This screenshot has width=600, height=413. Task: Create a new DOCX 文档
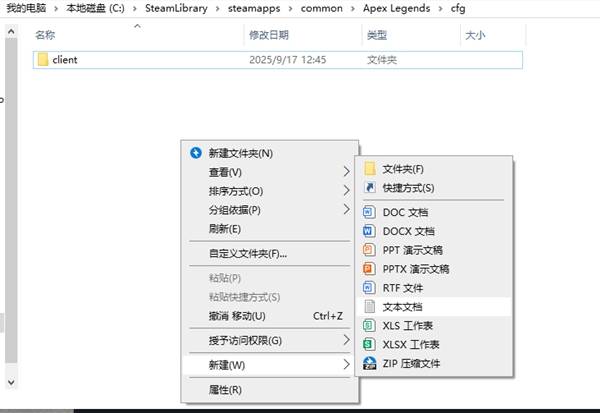(x=434, y=231)
